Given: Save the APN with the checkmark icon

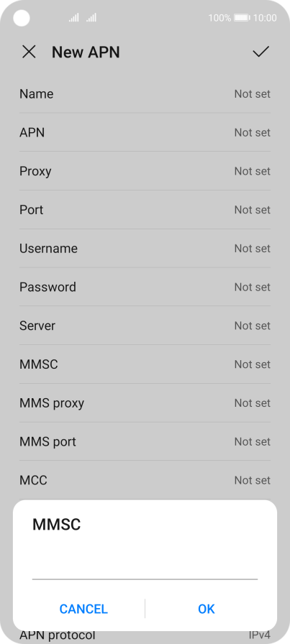Looking at the screenshot, I should (x=260, y=52).
